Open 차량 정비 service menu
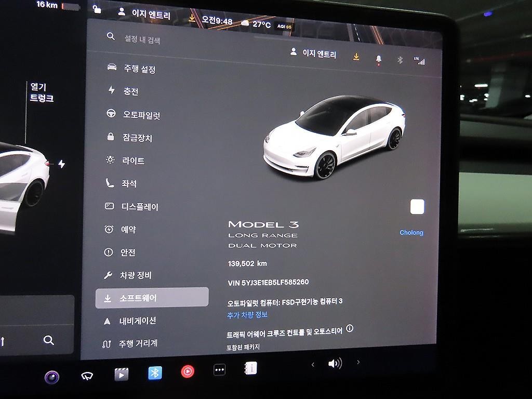 click(x=128, y=275)
